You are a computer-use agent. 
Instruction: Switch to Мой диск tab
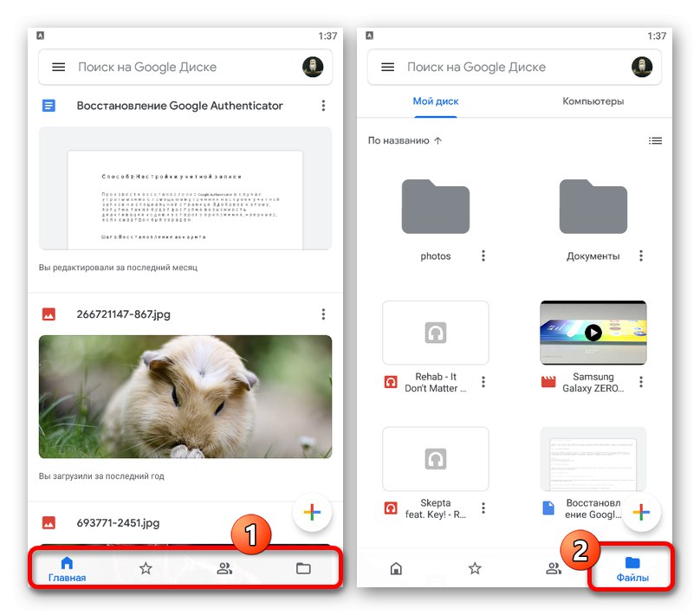[x=436, y=101]
